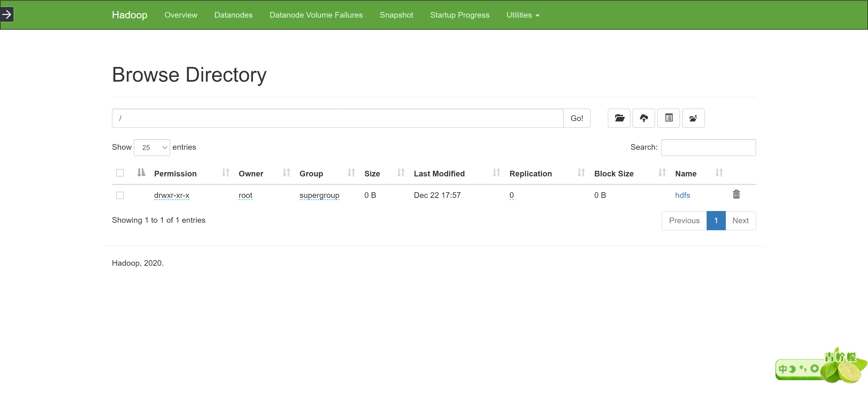This screenshot has width=868, height=408.
Task: Open the Datanodes tab
Action: click(233, 15)
